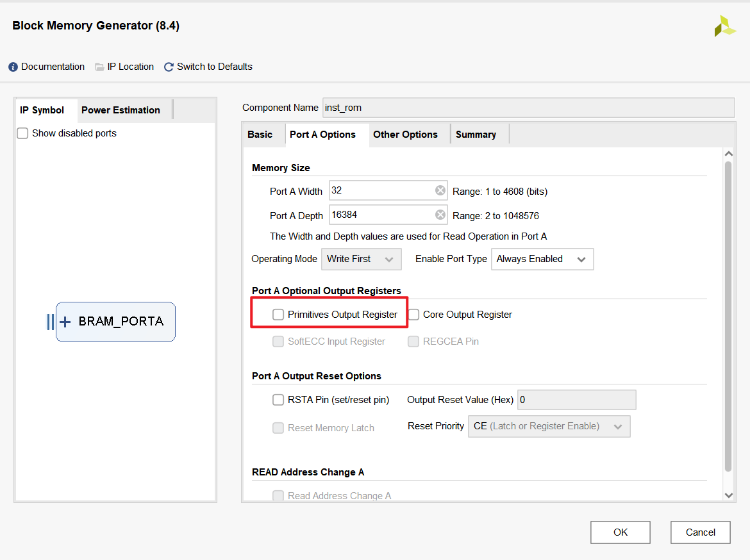750x560 pixels.
Task: Select the BRAM_PORTA interface block
Action: coord(116,322)
